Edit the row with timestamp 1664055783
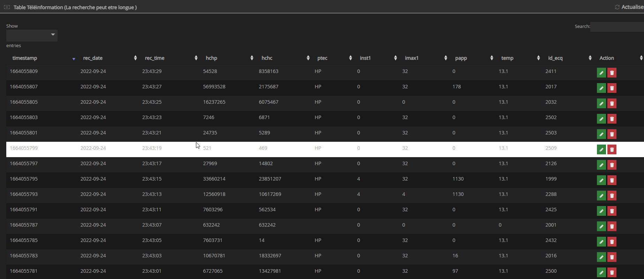Viewport: 644px width, 279px height. [601, 257]
